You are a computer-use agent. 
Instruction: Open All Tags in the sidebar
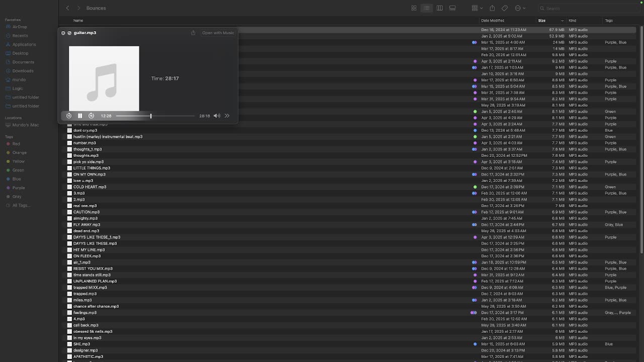click(21, 205)
